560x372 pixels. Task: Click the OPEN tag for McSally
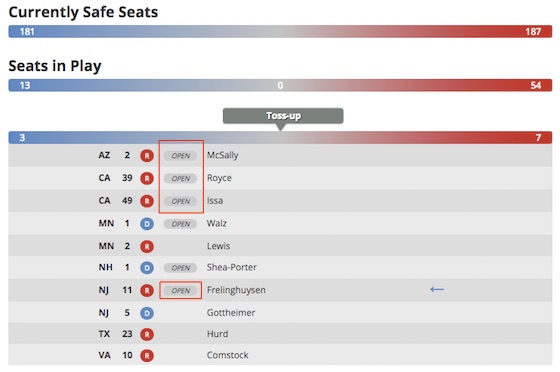tap(180, 156)
